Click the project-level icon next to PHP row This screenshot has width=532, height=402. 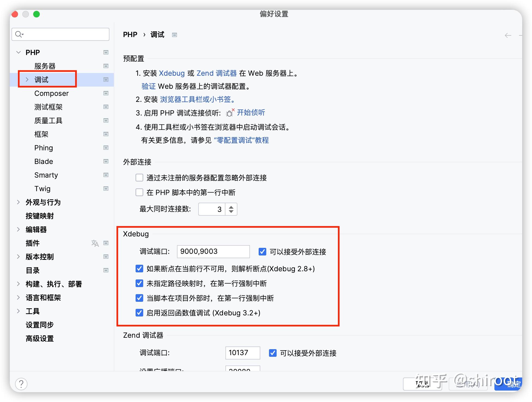pyautogui.click(x=106, y=52)
